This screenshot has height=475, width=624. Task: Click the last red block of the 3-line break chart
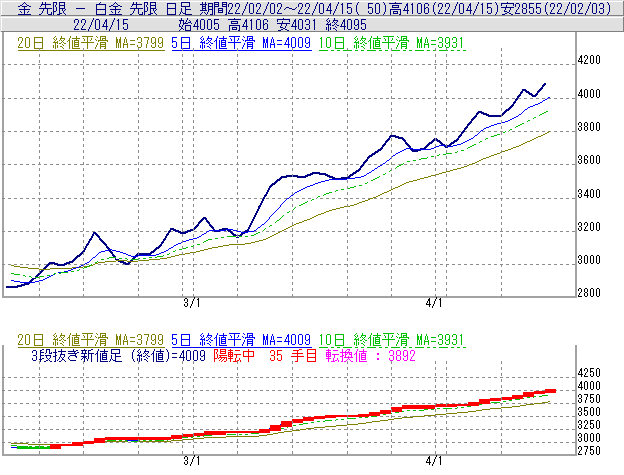click(550, 391)
